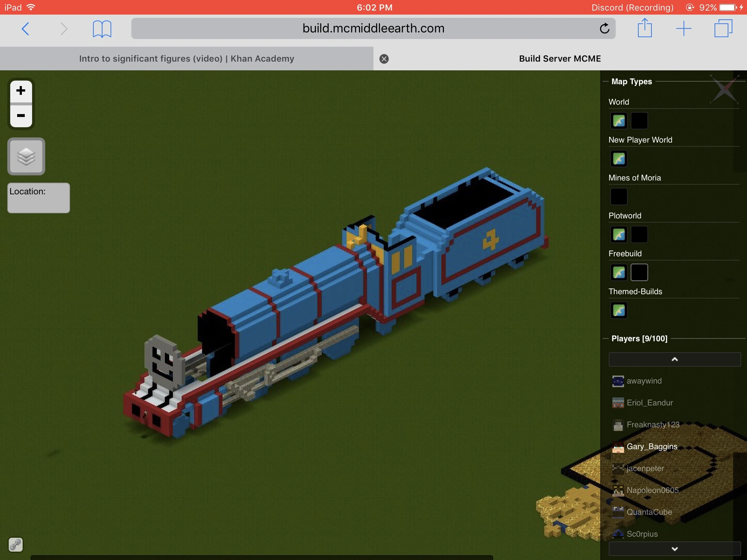
Task: Zoom out with the minus button
Action: pyautogui.click(x=21, y=116)
